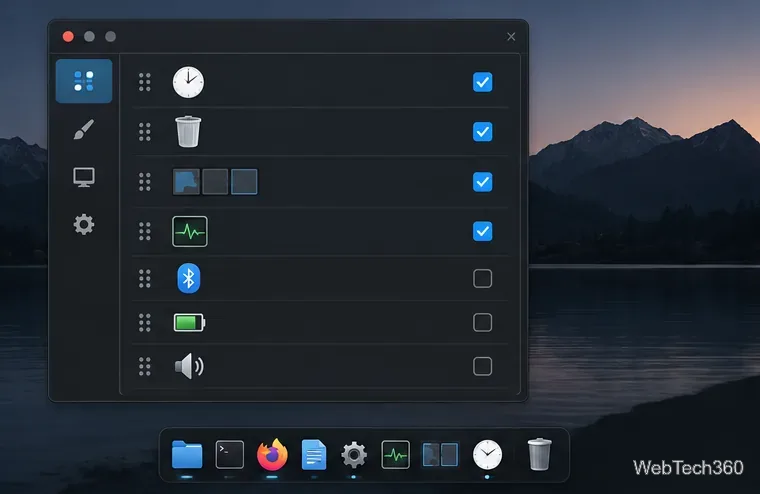Open the plugins grid tab in sidebar
760x494 pixels.
[84, 81]
